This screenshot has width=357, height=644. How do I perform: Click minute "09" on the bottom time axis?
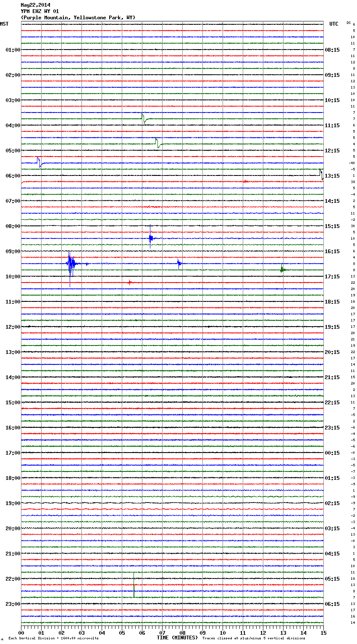point(202,633)
